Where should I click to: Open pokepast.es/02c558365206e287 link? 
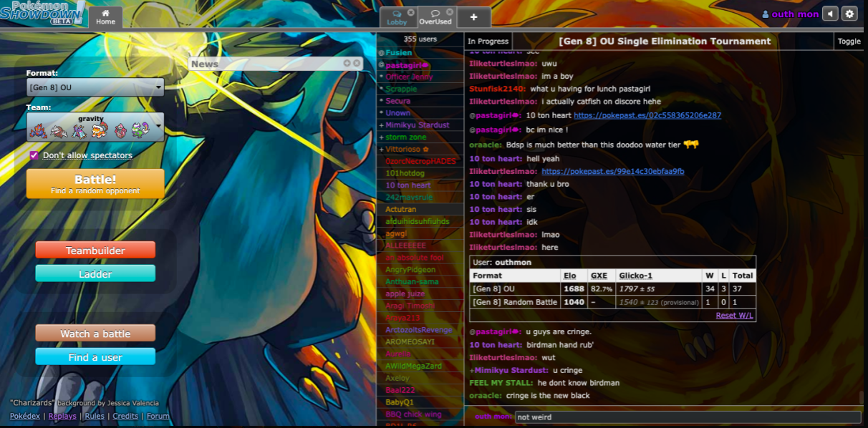[x=647, y=115]
